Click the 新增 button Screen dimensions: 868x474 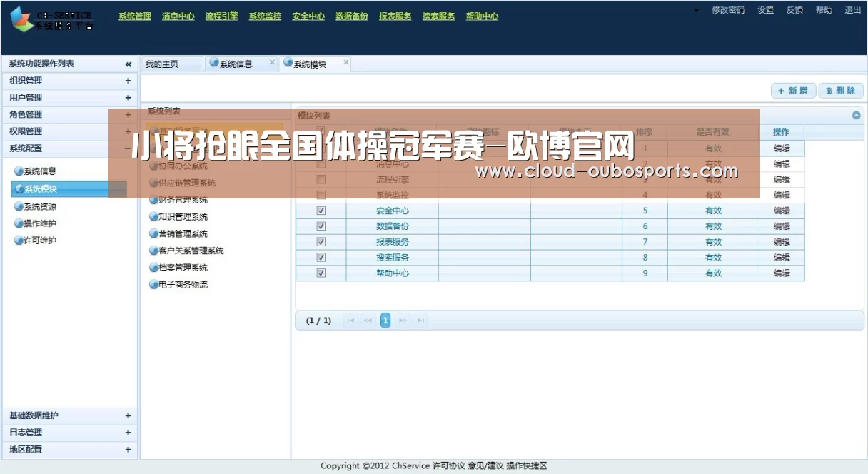click(793, 91)
